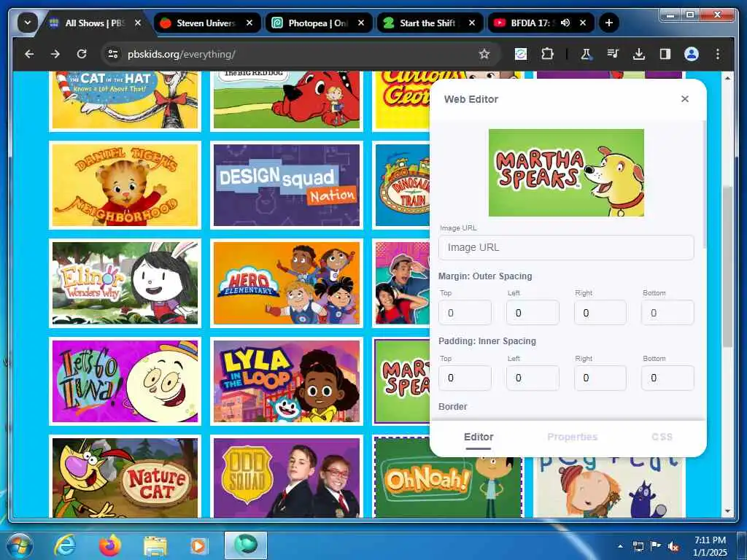Switch to the CSS tab
Viewport: 747px width, 560px height.
(x=662, y=437)
